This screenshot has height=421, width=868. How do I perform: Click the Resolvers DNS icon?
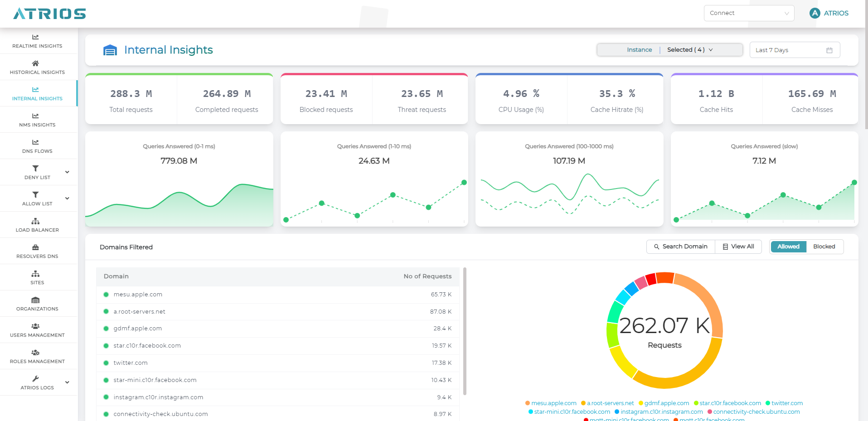35,247
